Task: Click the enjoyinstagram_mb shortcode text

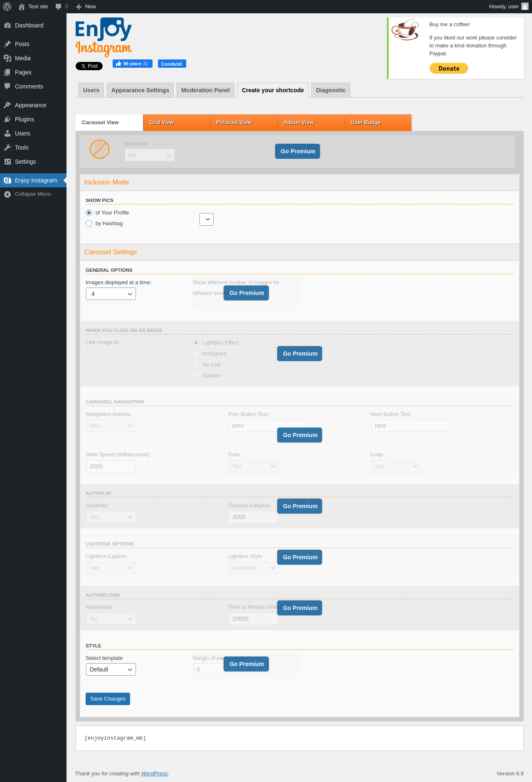Action: pos(115,738)
